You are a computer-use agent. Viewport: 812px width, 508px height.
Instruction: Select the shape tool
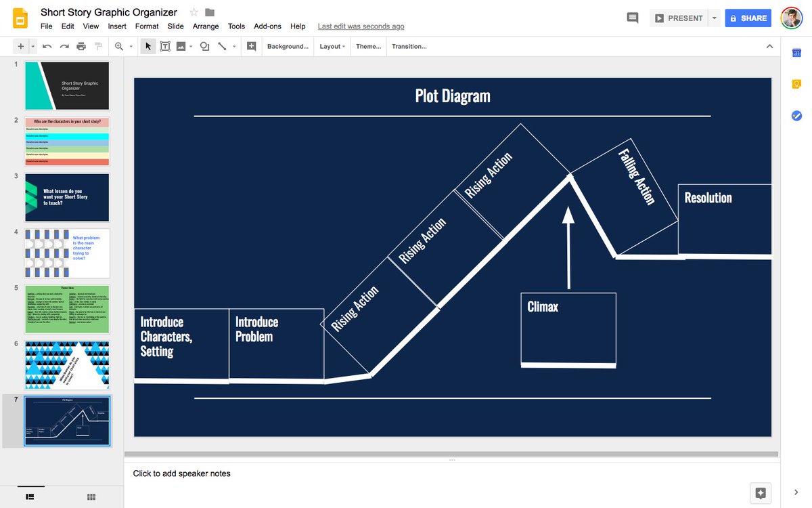[x=204, y=46]
